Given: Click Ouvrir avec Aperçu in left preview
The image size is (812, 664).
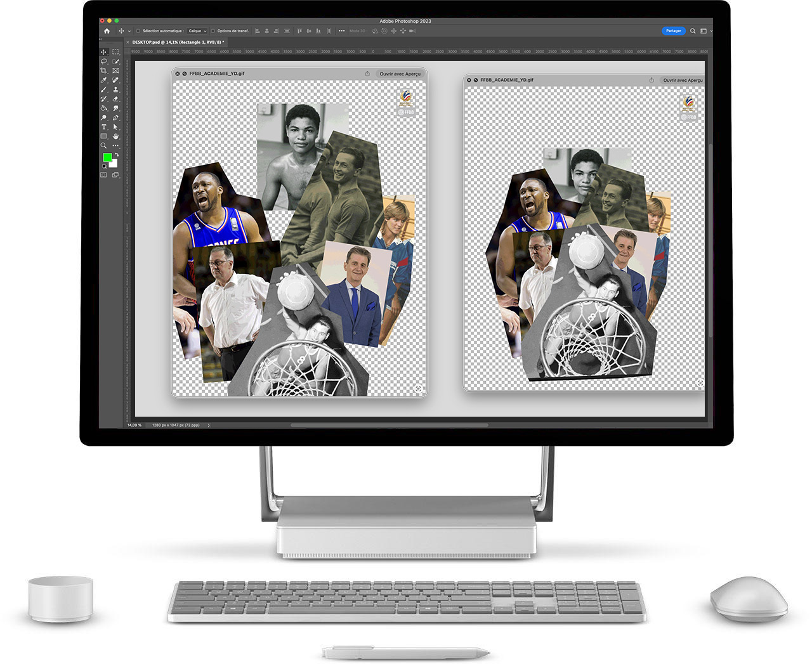Looking at the screenshot, I should (x=400, y=74).
